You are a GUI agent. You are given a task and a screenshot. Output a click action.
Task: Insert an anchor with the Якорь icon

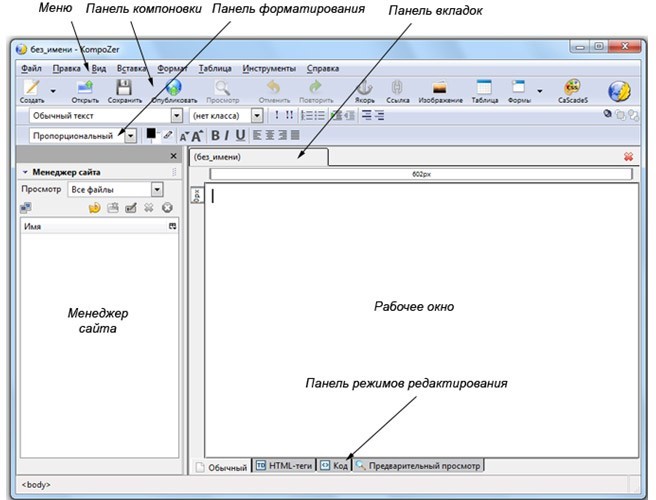[x=364, y=87]
